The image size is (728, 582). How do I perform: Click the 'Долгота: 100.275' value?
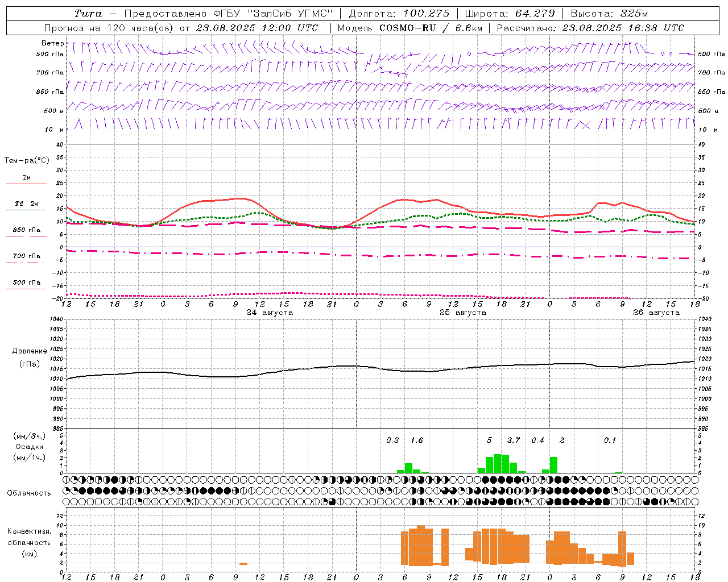tap(399, 14)
